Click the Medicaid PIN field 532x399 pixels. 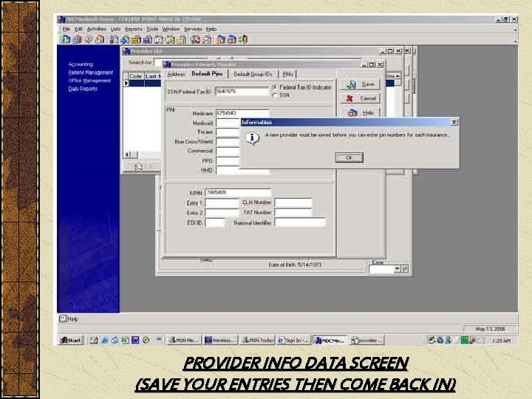point(228,123)
